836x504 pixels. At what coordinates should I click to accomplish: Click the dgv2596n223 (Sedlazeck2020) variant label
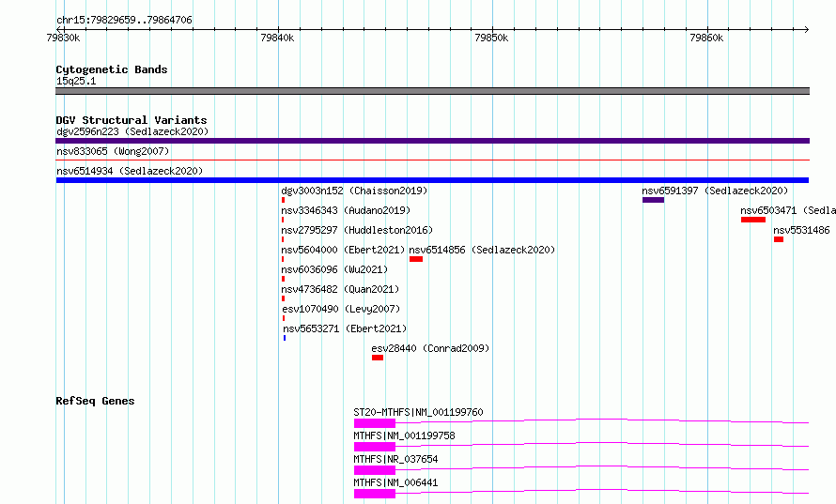pos(132,131)
